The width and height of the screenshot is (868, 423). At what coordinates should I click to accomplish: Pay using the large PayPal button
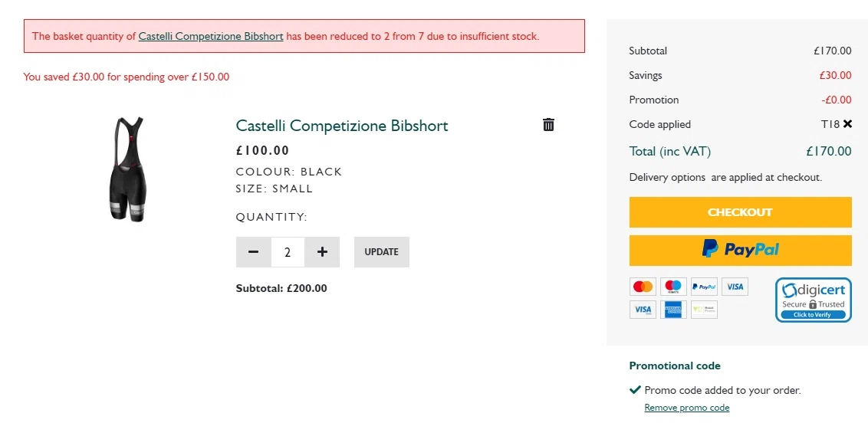740,250
